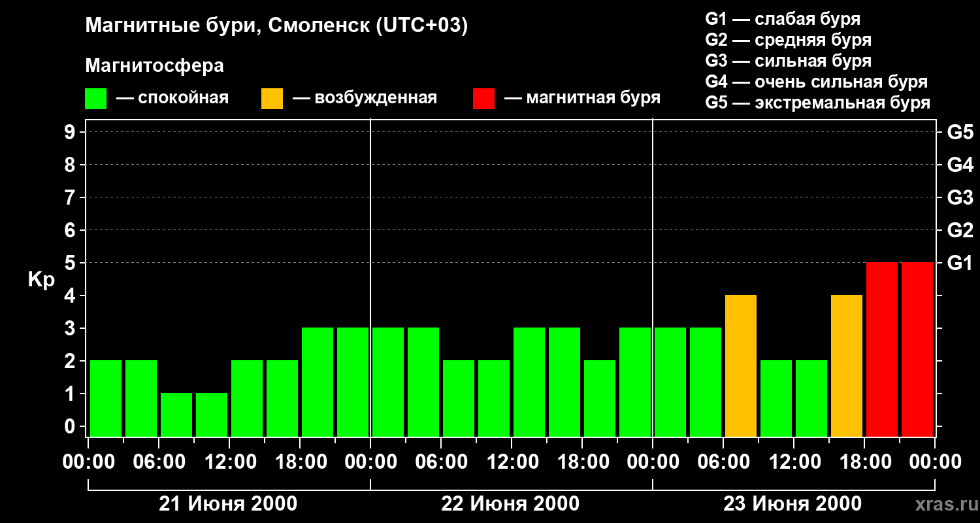Screen dimensions: 980x523
Task: Click 'G2 — средняя буря' legend line
Action: (788, 40)
